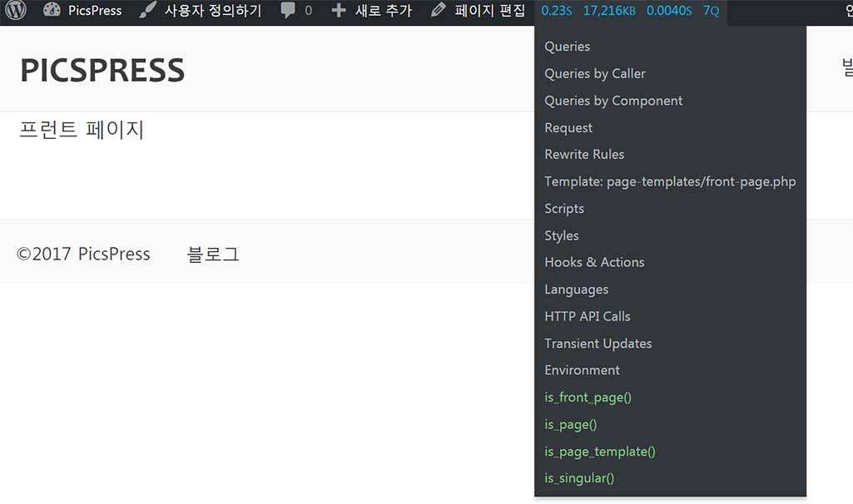Click the WordPress logo icon

click(x=15, y=10)
